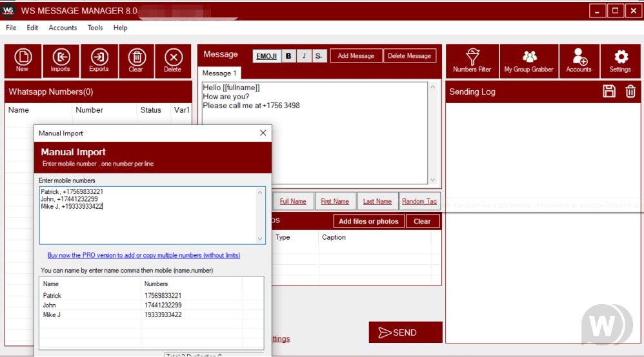Viewport: 644px width, 357px height.
Task: Open the Accounts menu
Action: tap(63, 28)
